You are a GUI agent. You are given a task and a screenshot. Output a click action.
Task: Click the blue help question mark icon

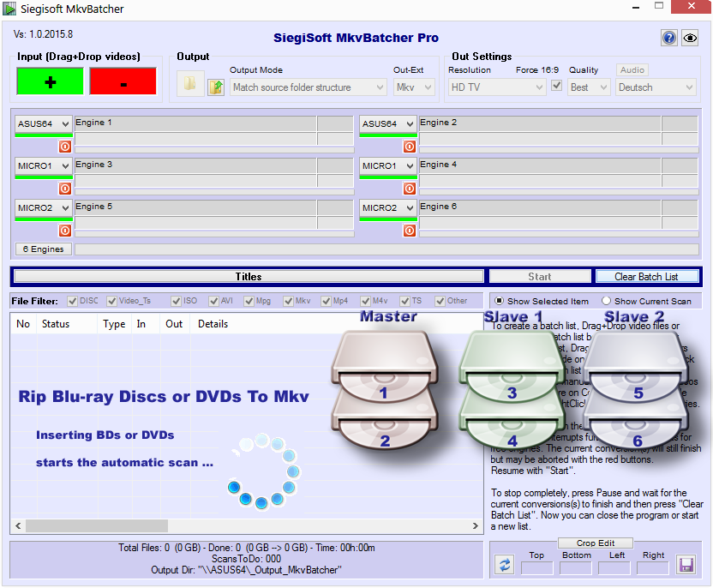coord(669,38)
